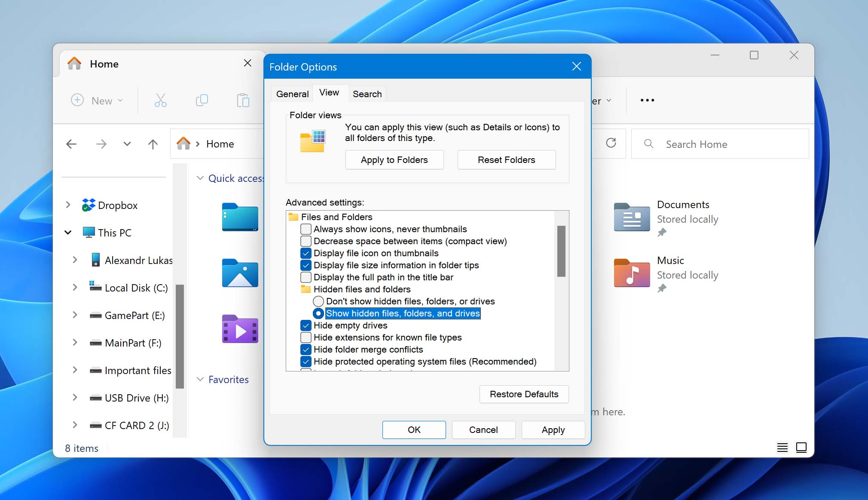
Task: Click the refresh icon in toolbar
Action: (611, 143)
